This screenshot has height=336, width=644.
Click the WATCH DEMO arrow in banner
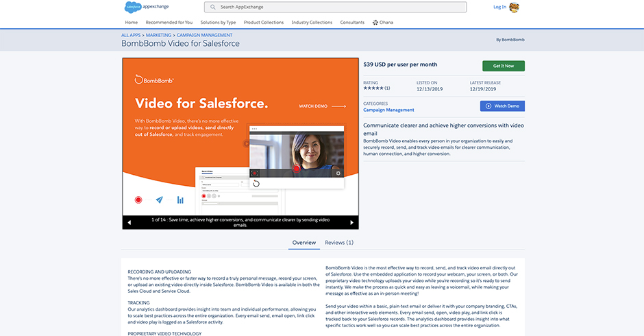[339, 106]
